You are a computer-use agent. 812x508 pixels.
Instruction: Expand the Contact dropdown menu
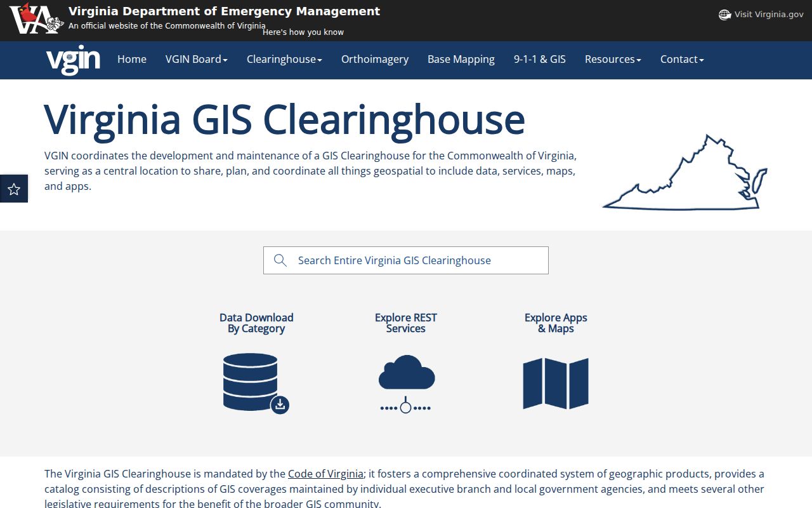point(682,59)
